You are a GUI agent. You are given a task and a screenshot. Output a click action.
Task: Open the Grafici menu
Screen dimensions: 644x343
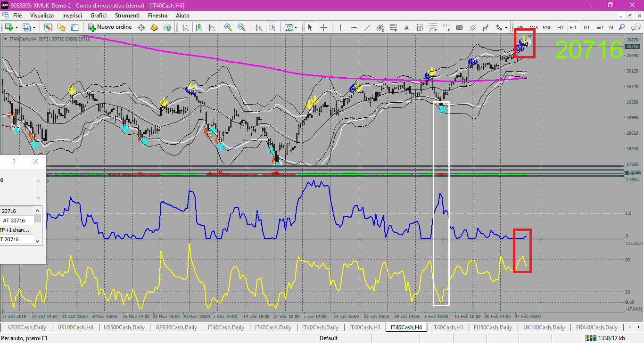click(99, 16)
